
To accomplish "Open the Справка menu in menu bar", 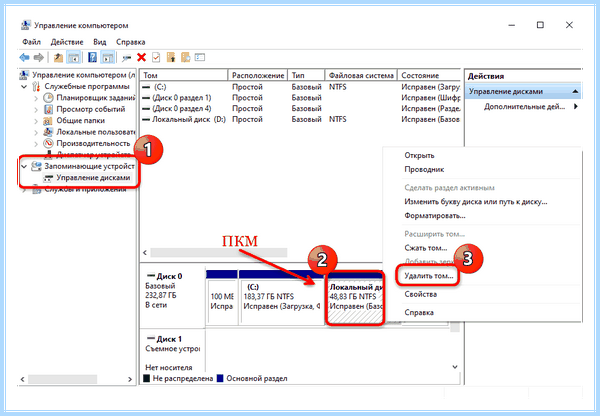I will tap(130, 42).
